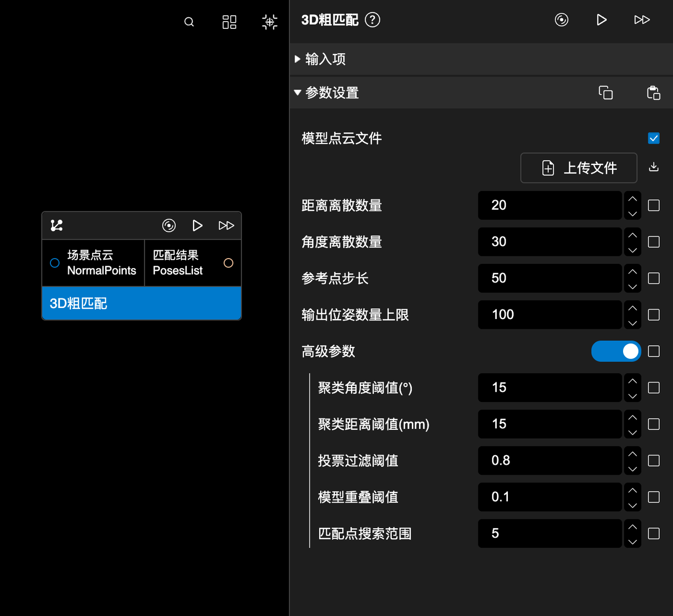Click the copy parameters icon
673x616 pixels.
click(606, 93)
